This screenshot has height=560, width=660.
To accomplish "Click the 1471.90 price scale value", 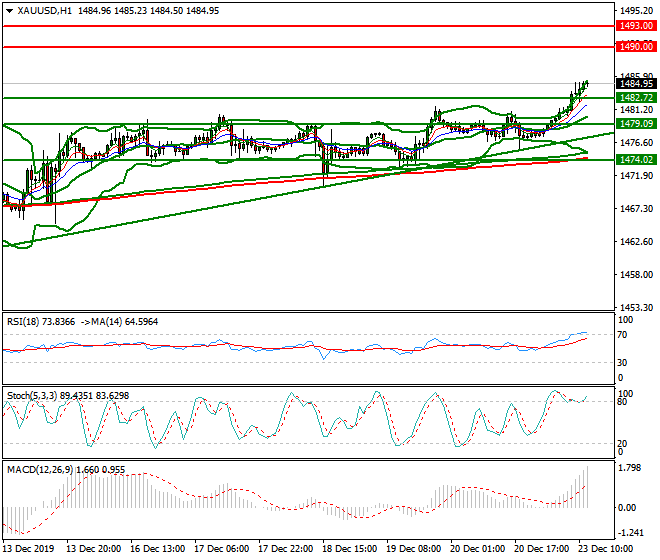I will click(x=636, y=176).
